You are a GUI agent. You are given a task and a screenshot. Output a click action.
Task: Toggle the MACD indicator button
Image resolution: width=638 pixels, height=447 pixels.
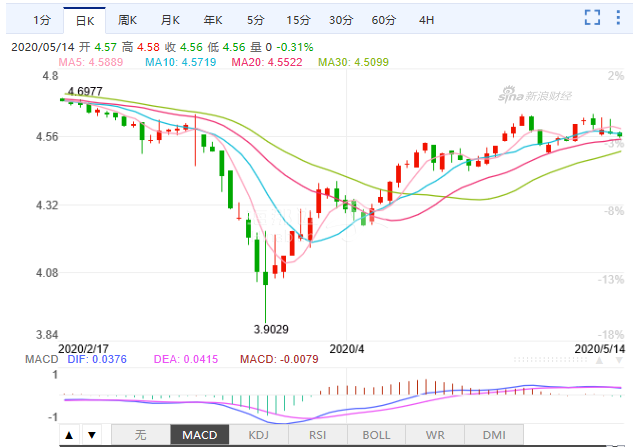pos(201,435)
